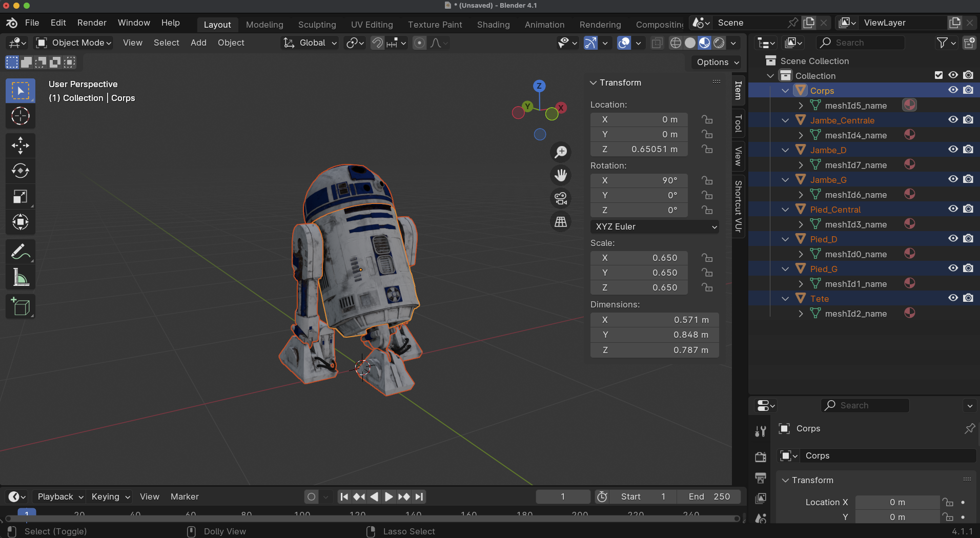Collapse the Corps tree item
This screenshot has width=980, height=538.
tap(785, 91)
